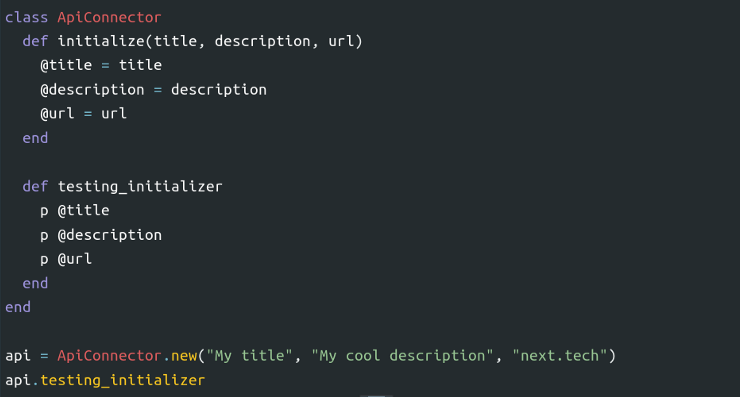The width and height of the screenshot is (740, 397).
Task: Click the end closing testing_initializer method
Action: pyautogui.click(x=35, y=283)
